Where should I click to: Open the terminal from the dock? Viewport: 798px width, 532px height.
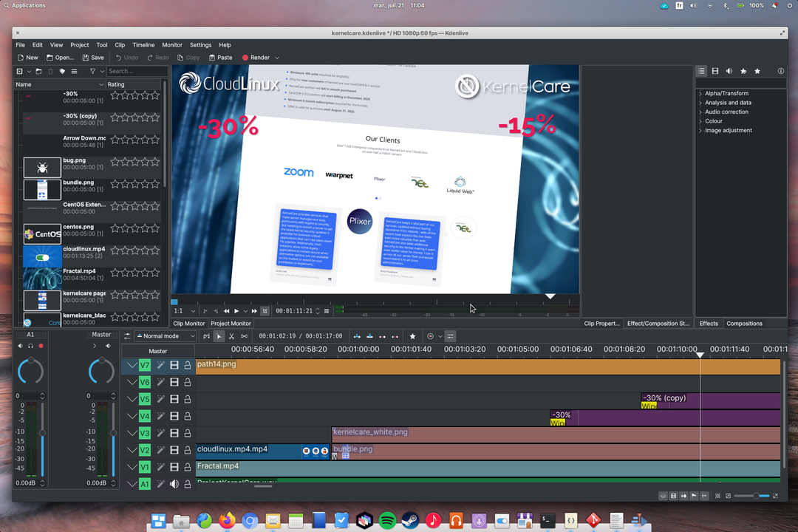[x=548, y=520]
